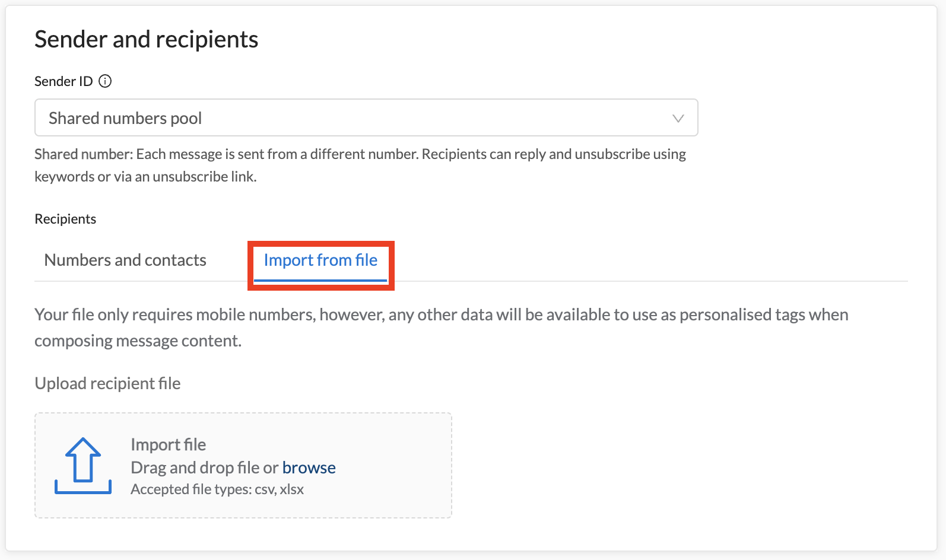The height and width of the screenshot is (560, 946).
Task: Open the Sender ID dropdown field
Action: coord(366,117)
